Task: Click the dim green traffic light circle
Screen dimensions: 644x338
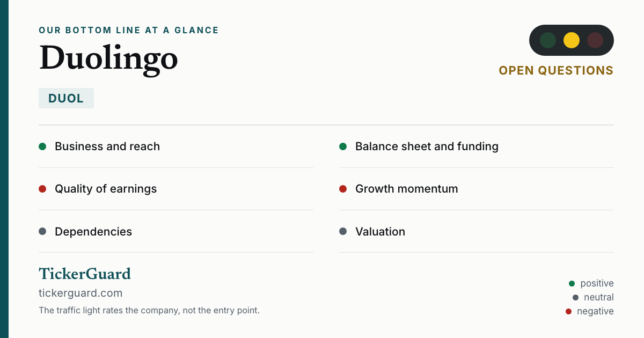Action: 548,40
